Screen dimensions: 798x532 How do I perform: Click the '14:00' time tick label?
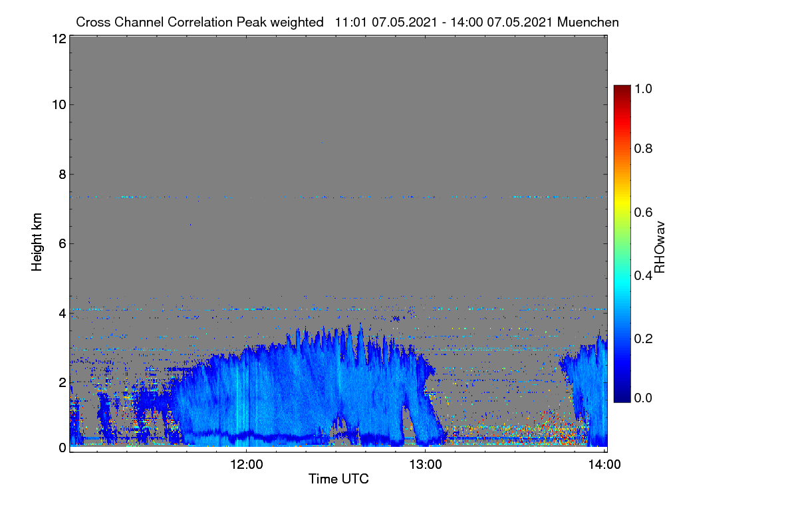click(x=604, y=465)
